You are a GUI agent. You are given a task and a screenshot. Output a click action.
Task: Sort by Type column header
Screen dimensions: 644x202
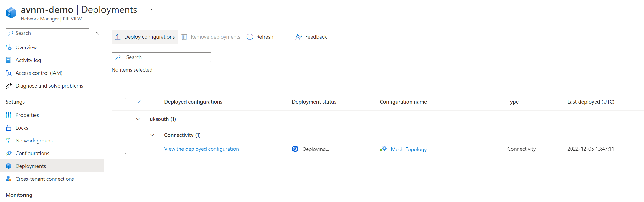pyautogui.click(x=513, y=102)
